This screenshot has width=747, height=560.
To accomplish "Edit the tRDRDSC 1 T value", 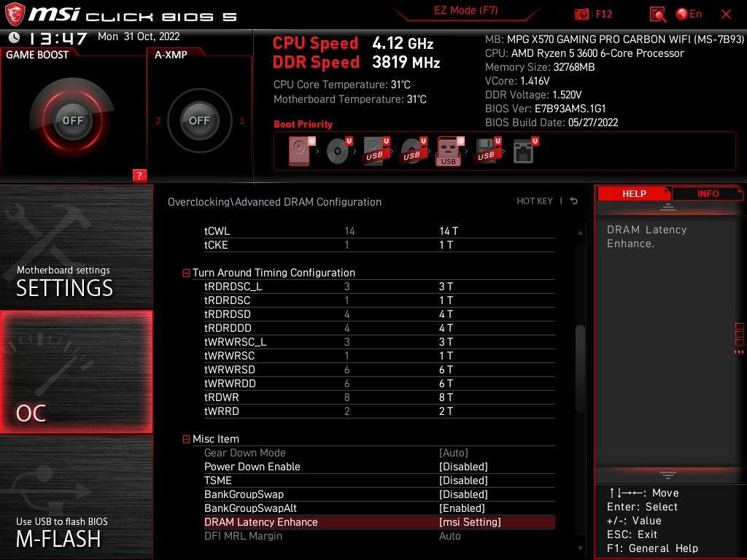I will (446, 300).
